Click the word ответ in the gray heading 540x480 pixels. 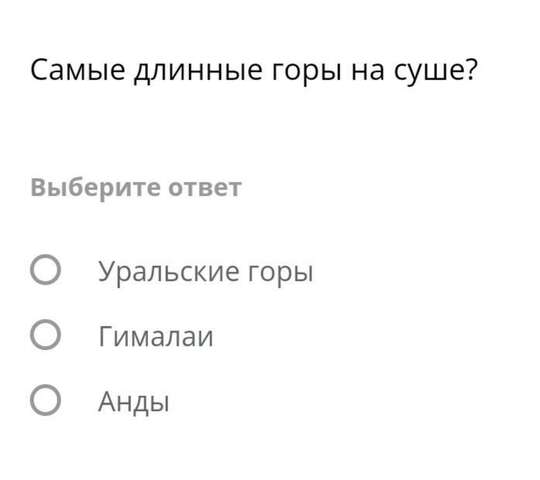205,188
